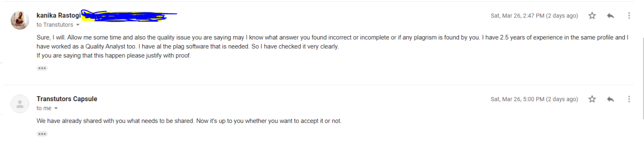Star the Transtutors Capsule message
Screen dimensions: 644x146
pyautogui.click(x=592, y=99)
